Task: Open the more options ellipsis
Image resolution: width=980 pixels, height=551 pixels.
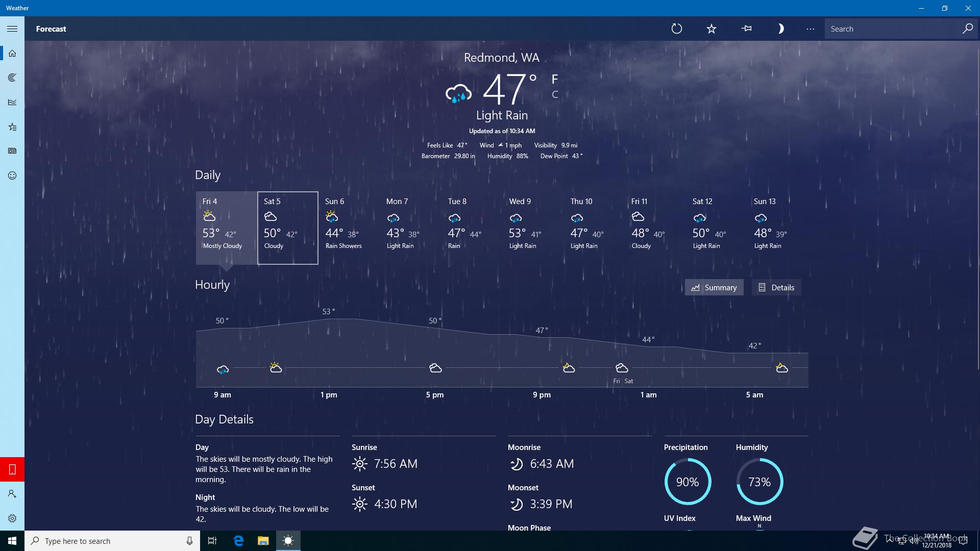Action: pos(811,29)
